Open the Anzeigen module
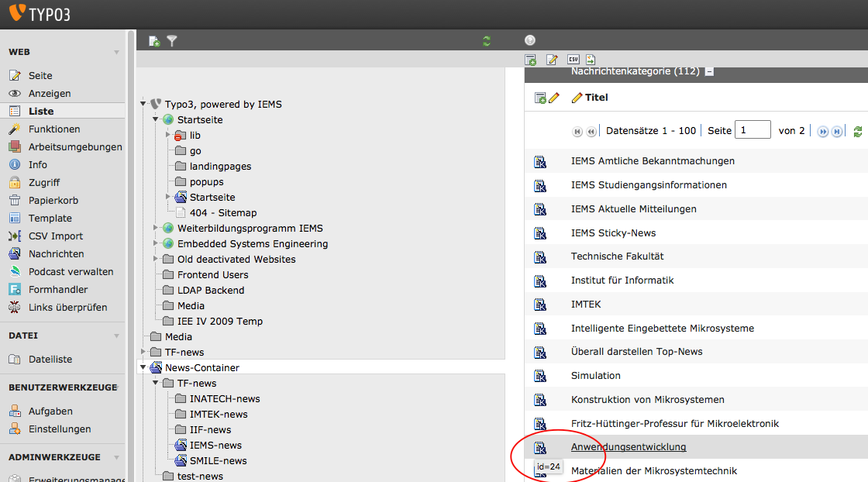868x482 pixels. click(50, 94)
